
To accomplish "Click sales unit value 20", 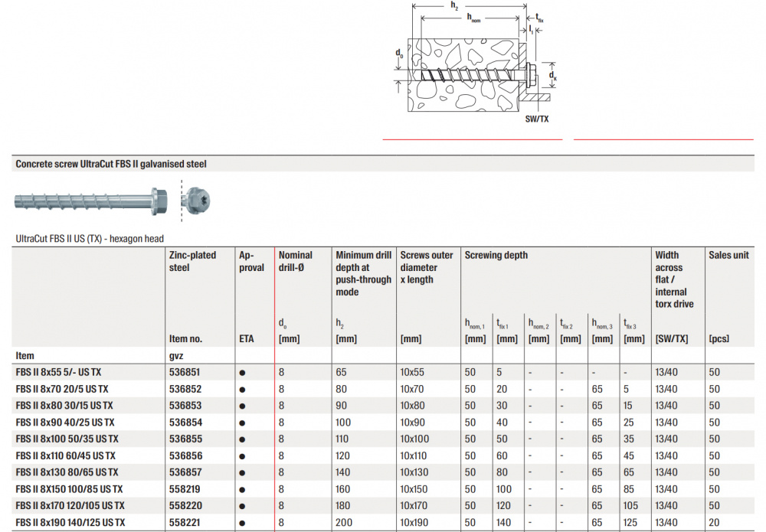I will click(x=714, y=522).
